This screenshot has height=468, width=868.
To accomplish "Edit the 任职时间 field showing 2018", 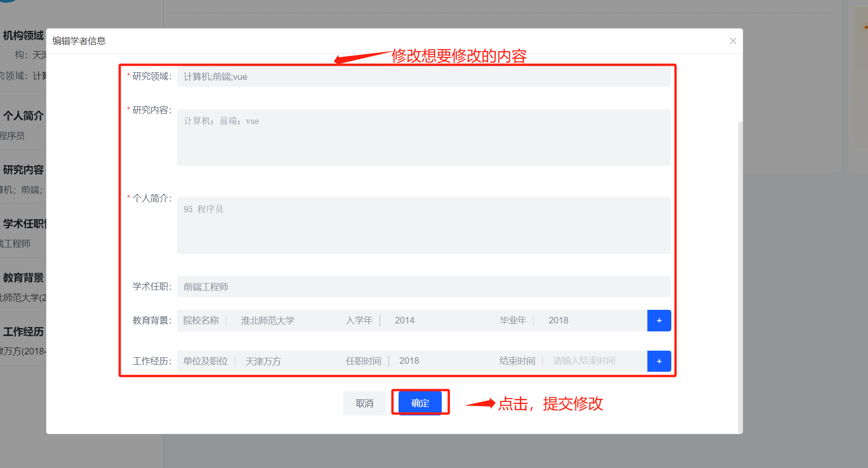I will 441,361.
